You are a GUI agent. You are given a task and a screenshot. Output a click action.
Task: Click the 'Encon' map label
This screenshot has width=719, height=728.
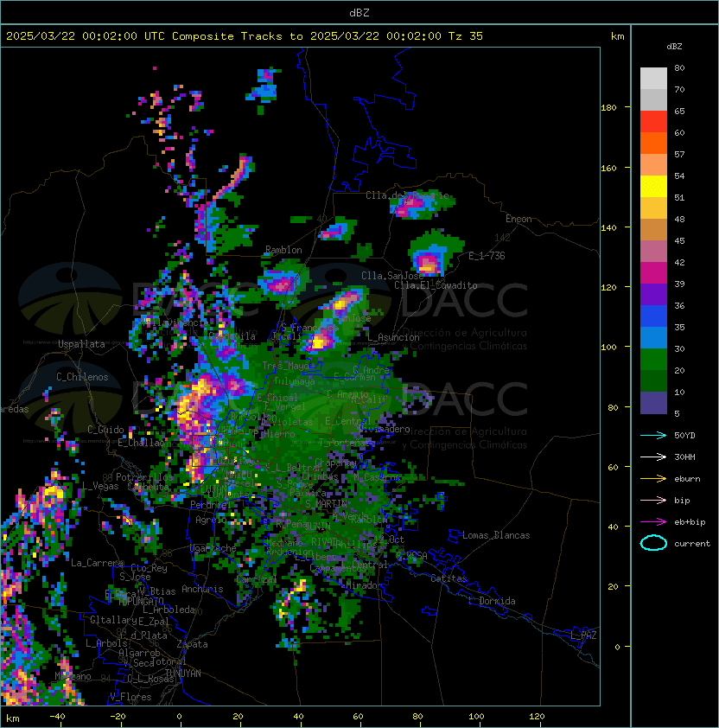[519, 219]
